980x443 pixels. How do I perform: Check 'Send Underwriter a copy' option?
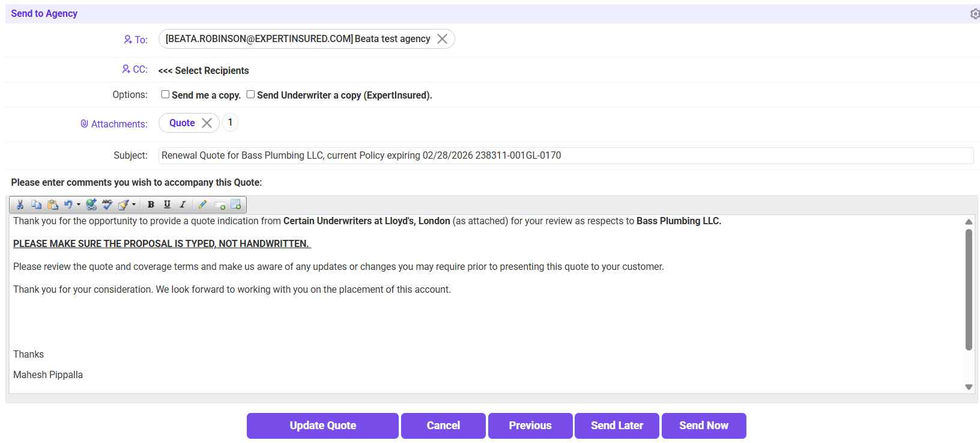[250, 94]
